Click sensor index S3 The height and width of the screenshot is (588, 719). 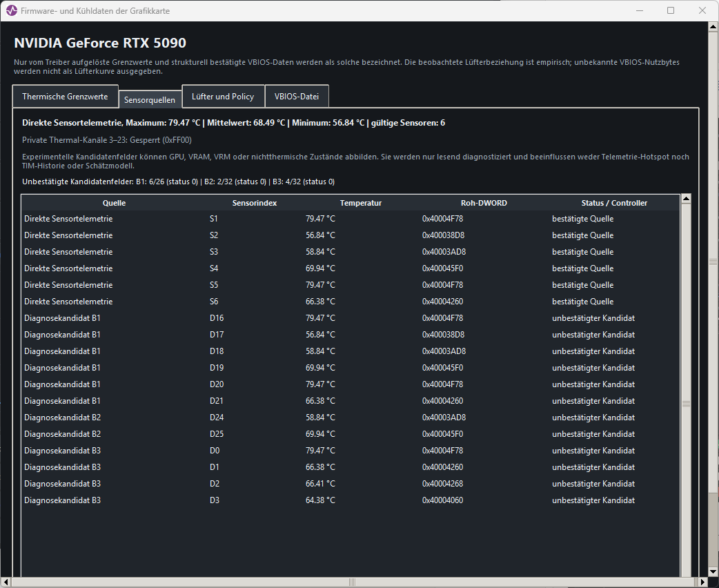[214, 252]
